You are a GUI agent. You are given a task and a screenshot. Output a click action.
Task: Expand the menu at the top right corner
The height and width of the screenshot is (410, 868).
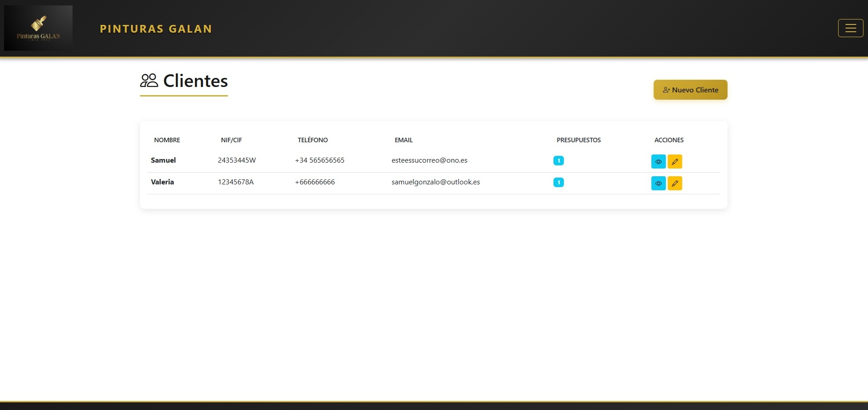851,28
